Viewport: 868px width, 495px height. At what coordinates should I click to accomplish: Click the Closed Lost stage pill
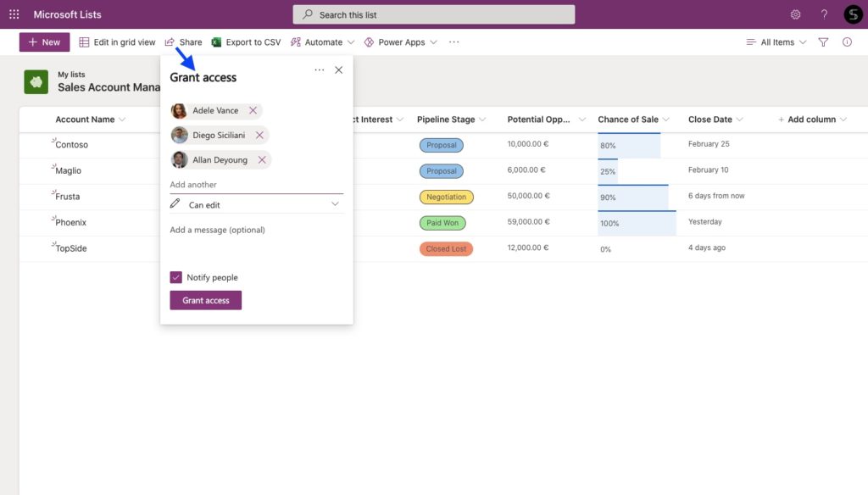(x=446, y=248)
